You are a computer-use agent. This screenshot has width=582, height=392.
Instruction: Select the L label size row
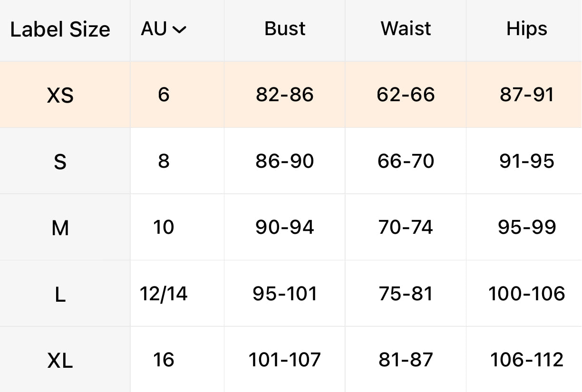click(60, 295)
